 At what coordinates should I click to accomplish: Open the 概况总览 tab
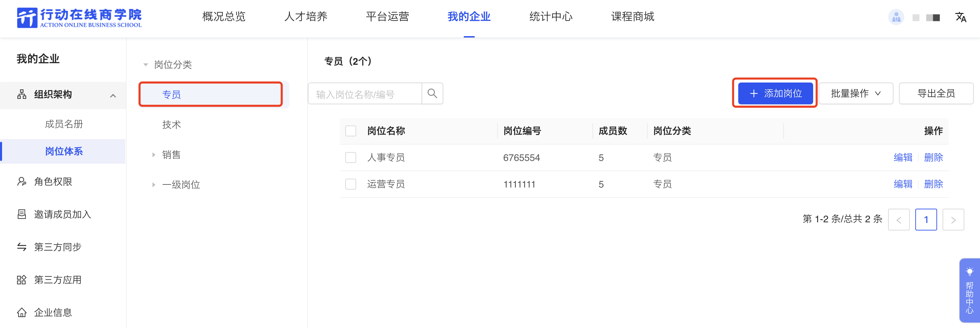click(224, 17)
